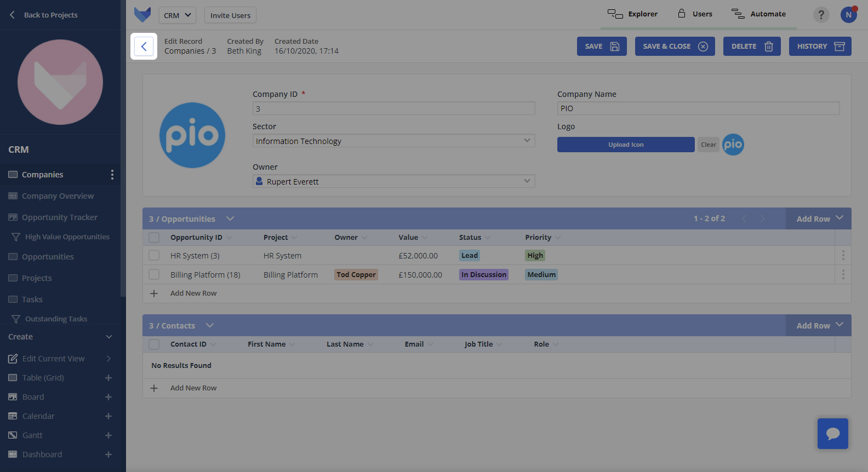Open Companies view in sidebar

pyautogui.click(x=43, y=175)
